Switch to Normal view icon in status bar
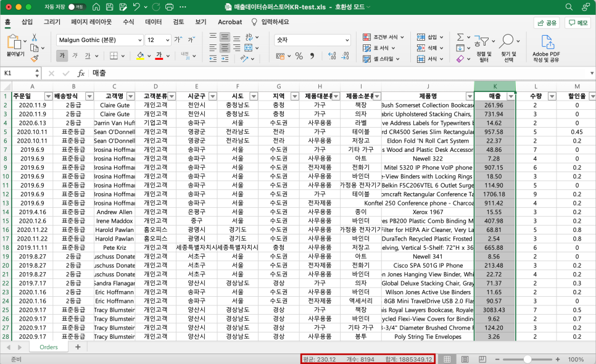The height and width of the screenshot is (364, 596). [447, 359]
